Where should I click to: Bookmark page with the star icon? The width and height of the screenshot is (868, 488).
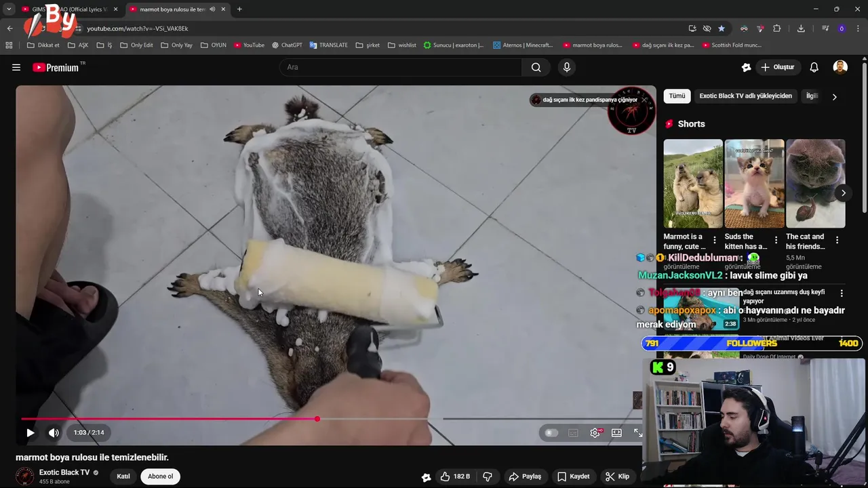click(x=722, y=28)
